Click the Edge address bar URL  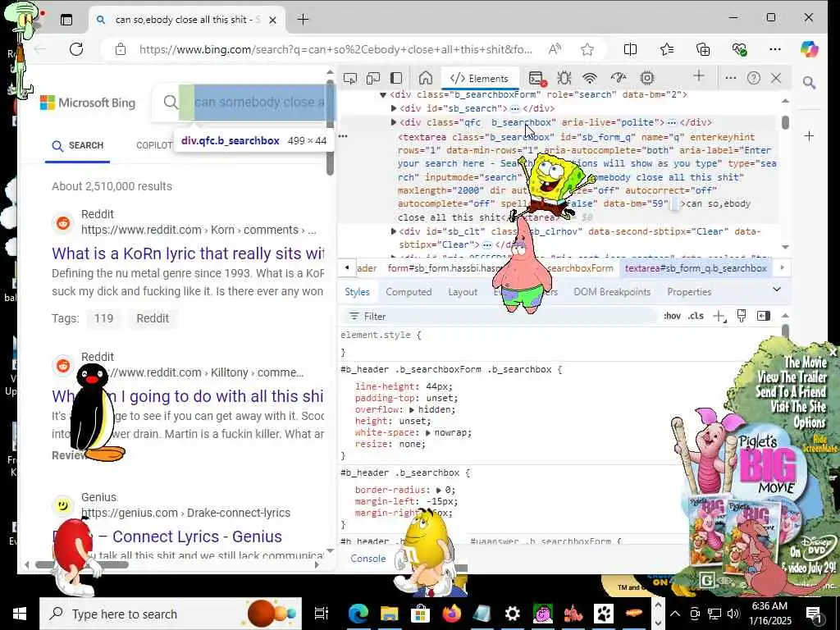pos(336,49)
